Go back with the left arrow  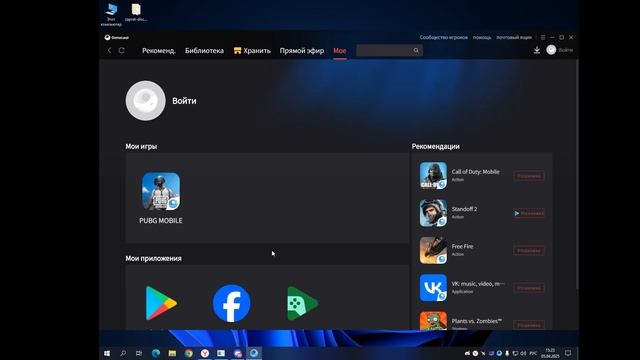[x=109, y=50]
